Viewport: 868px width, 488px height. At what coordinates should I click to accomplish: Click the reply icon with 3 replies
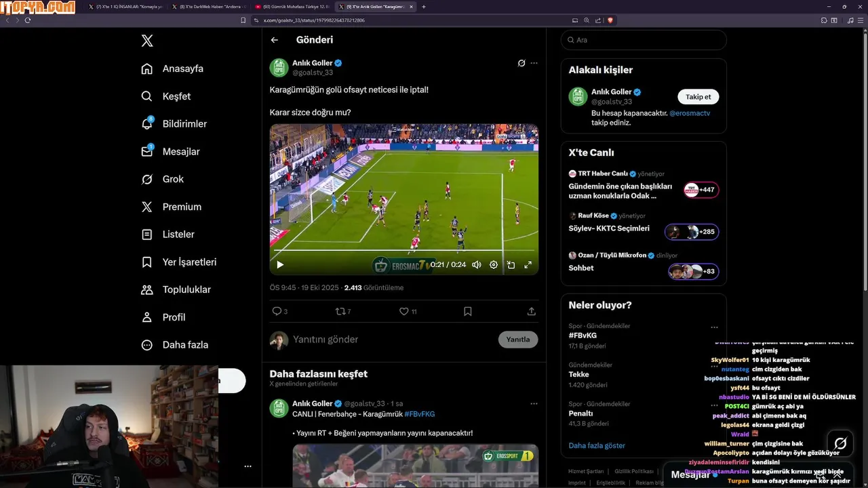click(x=279, y=312)
